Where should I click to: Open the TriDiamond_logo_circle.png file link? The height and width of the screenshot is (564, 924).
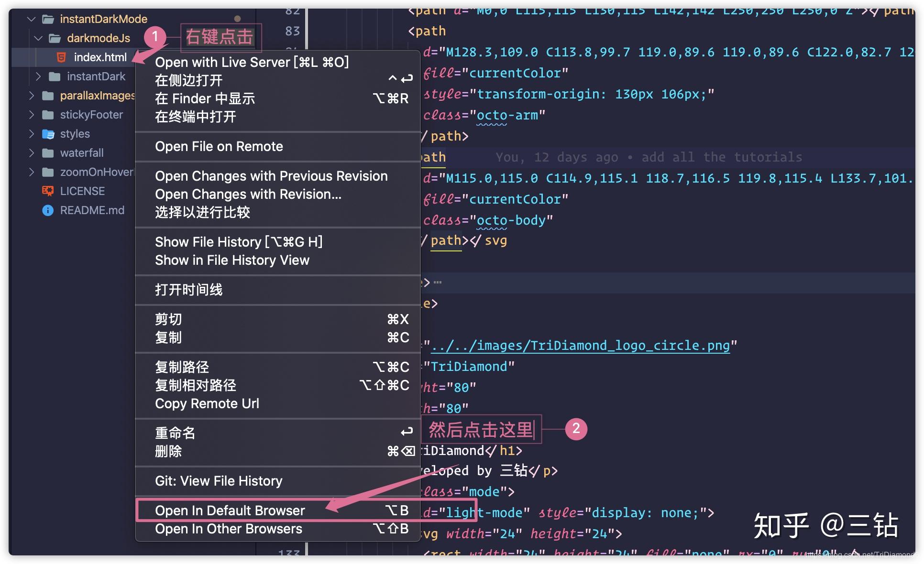pyautogui.click(x=581, y=346)
